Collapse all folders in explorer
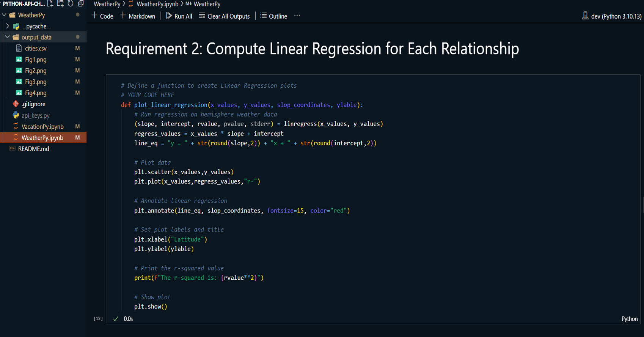Image resolution: width=644 pixels, height=337 pixels. coord(81,4)
